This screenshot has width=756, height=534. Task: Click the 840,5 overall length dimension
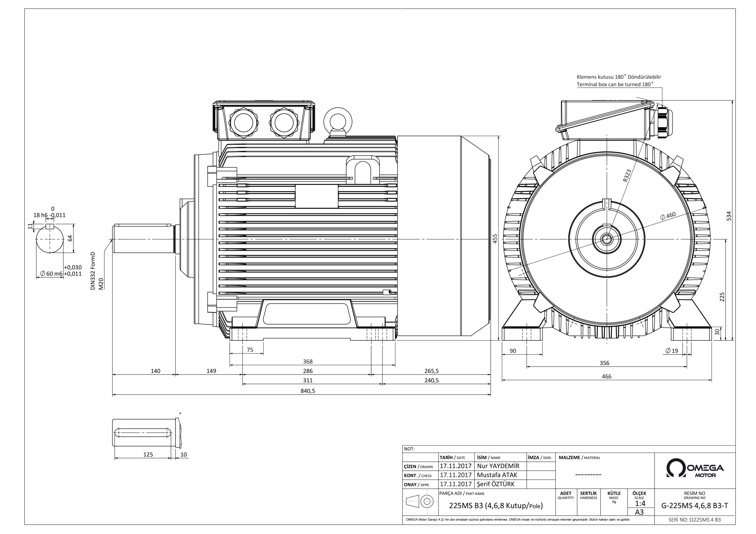pos(307,391)
